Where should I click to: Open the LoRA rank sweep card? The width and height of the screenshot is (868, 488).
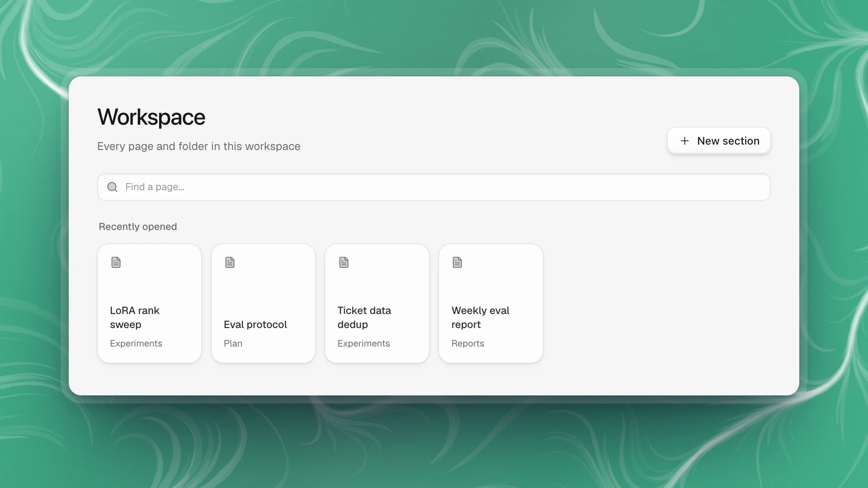pos(150,304)
